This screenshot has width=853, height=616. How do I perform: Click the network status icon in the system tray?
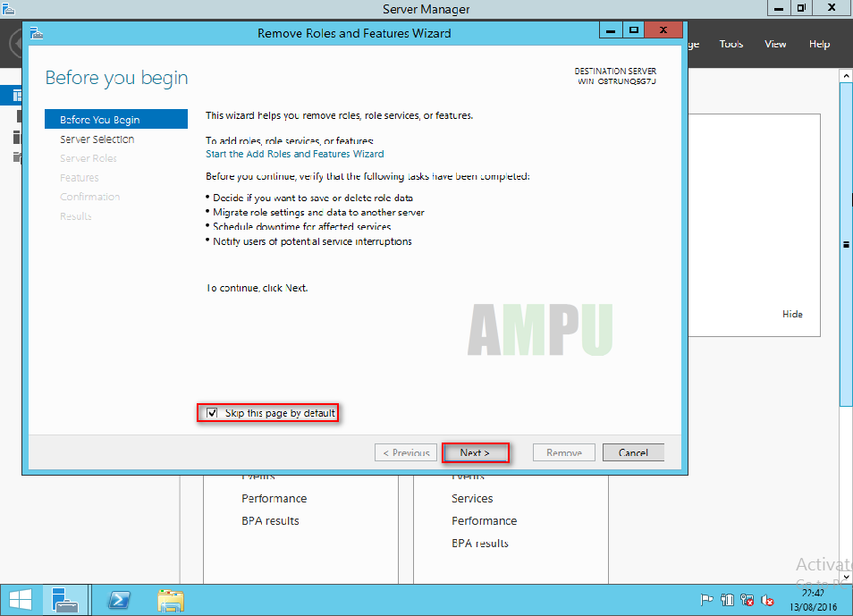click(x=748, y=600)
